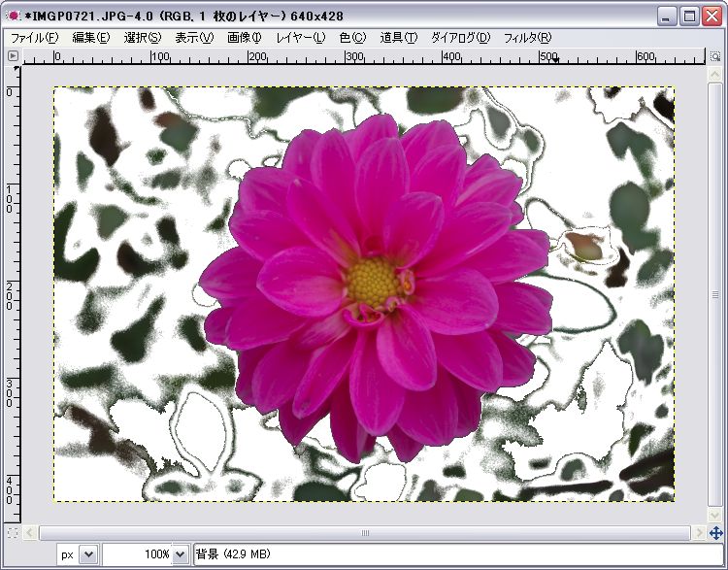This screenshot has height=570, width=728.
Task: Click the GIMP window icon in title bar
Action: 14,16
